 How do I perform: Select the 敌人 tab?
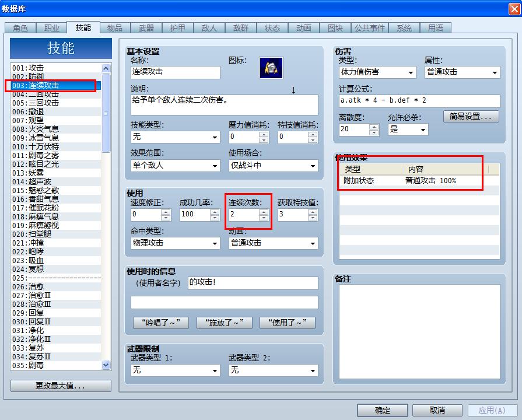209,28
